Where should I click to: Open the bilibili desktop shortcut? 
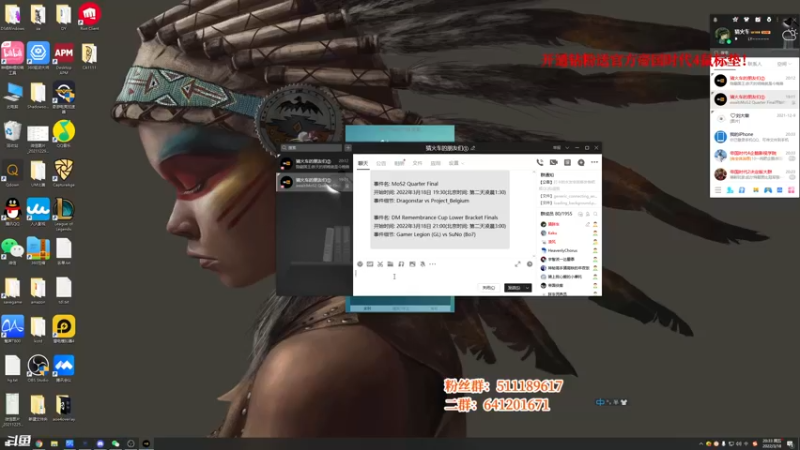coord(12,58)
